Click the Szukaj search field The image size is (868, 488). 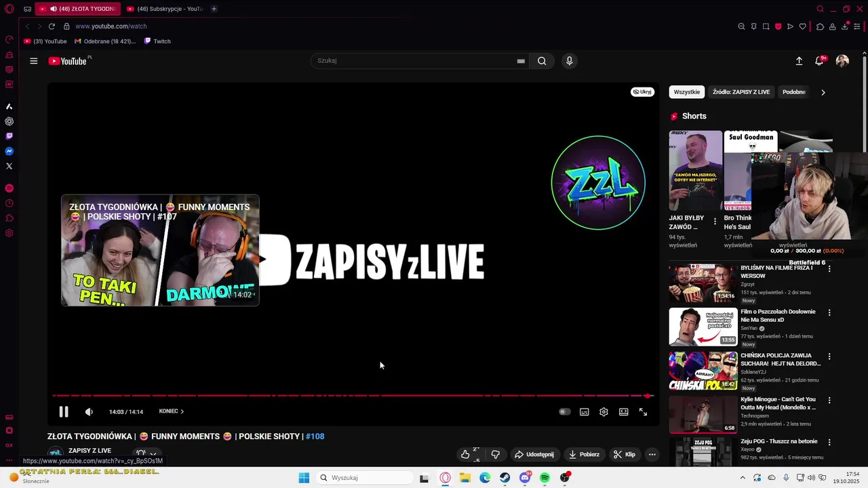[414, 61]
